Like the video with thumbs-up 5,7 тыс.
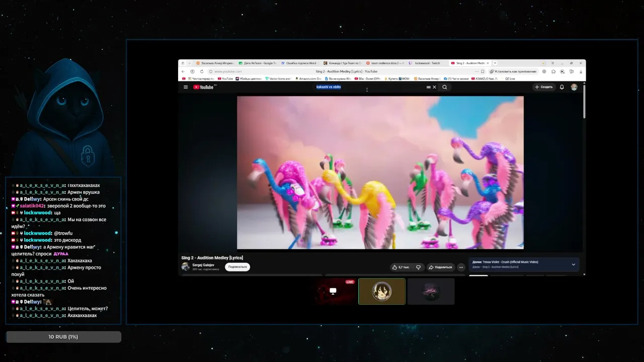This screenshot has height=362, width=644. pyautogui.click(x=401, y=267)
